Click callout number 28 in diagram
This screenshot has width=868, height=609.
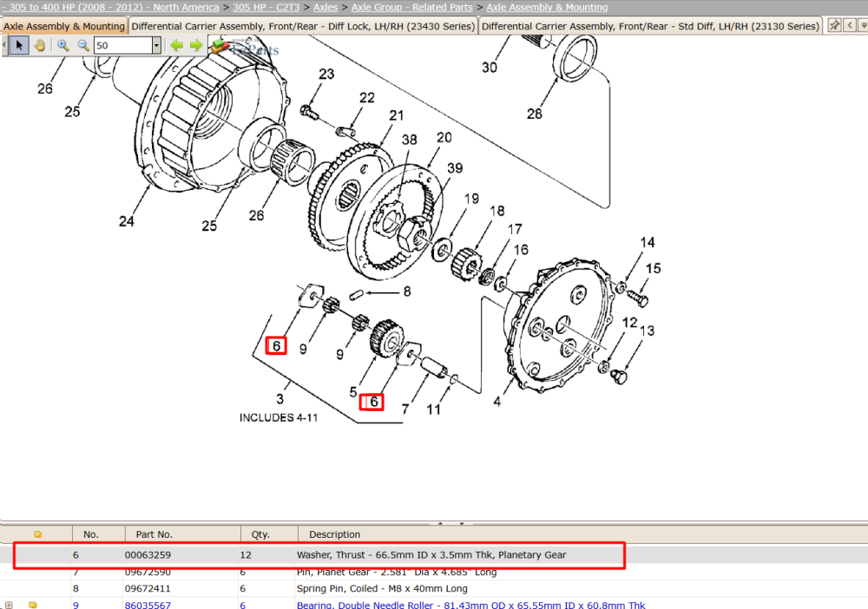(x=534, y=114)
